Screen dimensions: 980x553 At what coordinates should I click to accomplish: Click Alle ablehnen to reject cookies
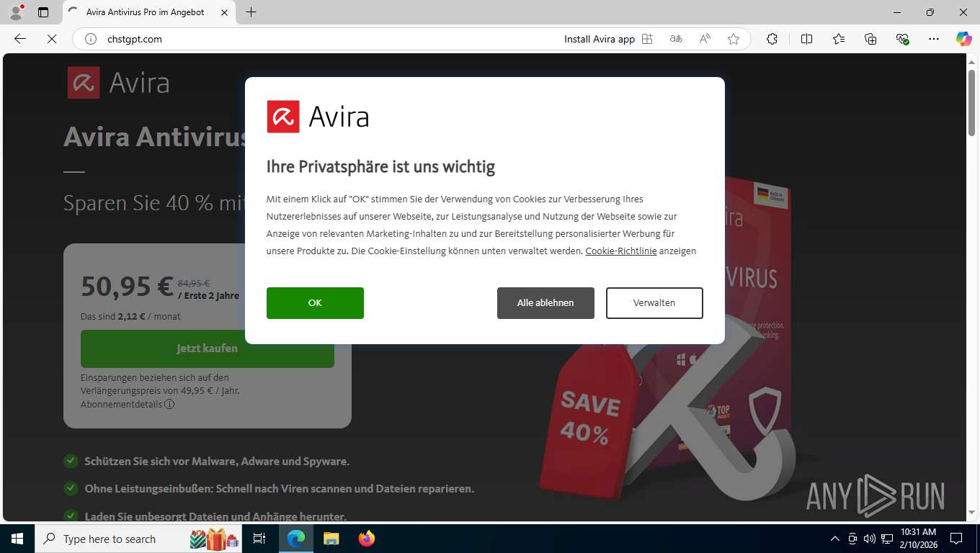[545, 303]
